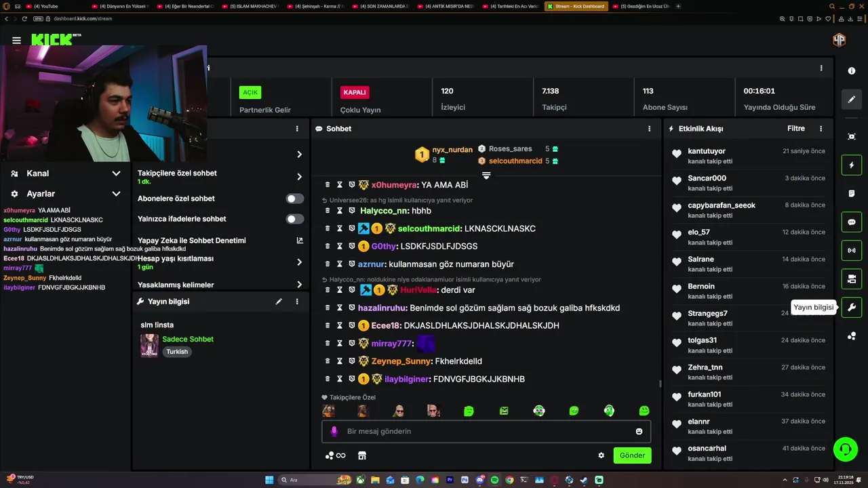Click the osancarhal follow activity row
Screen dimensions: 868x488
[x=748, y=453]
